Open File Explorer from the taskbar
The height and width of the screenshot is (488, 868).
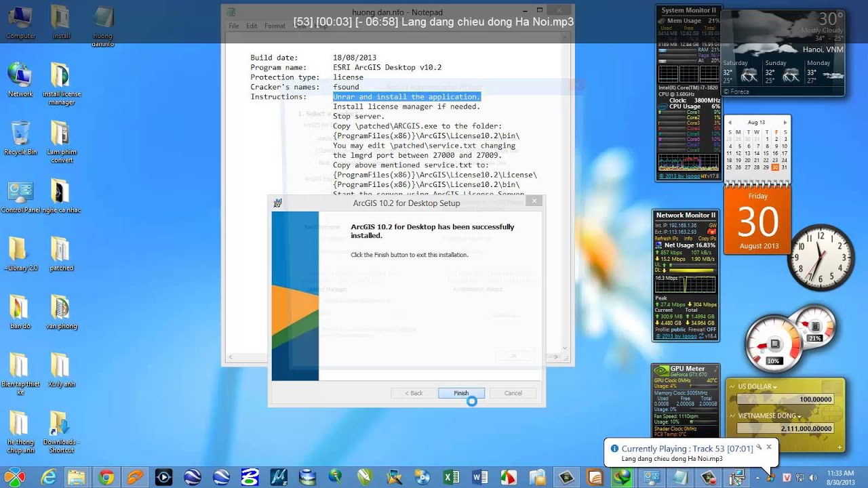pyautogui.click(x=76, y=477)
